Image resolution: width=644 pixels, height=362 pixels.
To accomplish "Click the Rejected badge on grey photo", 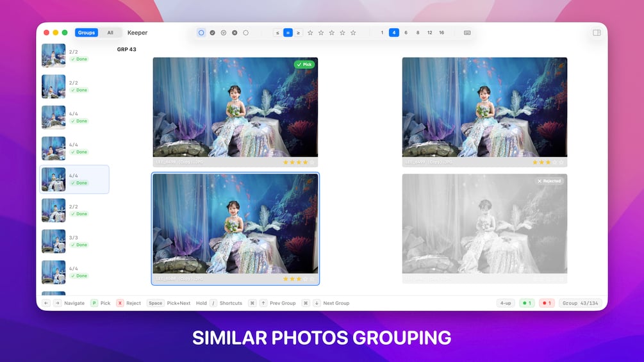I will pyautogui.click(x=549, y=181).
